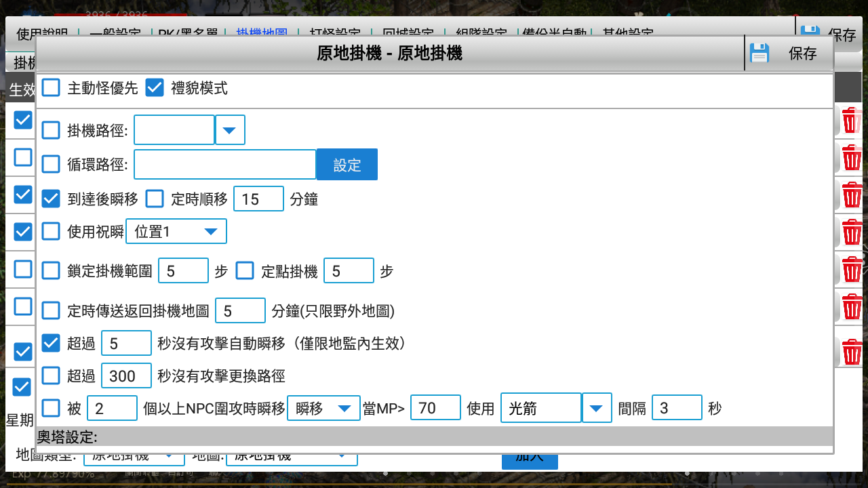Click the 奧塔設定 section header
Image resolution: width=868 pixels, height=488 pixels.
pyautogui.click(x=434, y=436)
